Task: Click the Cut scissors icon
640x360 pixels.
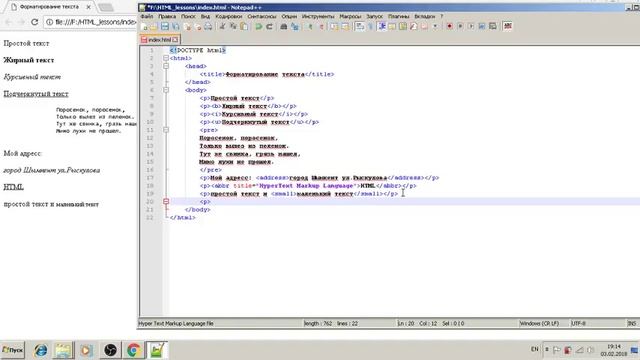Action: [x=222, y=27]
